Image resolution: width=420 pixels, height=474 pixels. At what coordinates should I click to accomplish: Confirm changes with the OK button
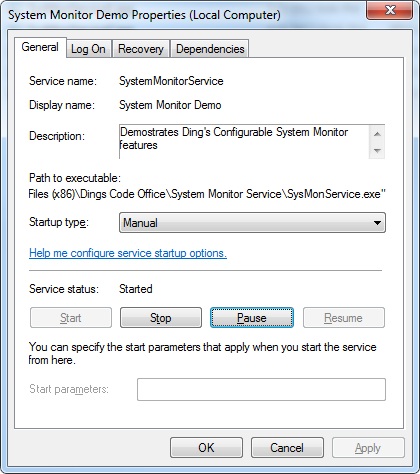(206, 448)
